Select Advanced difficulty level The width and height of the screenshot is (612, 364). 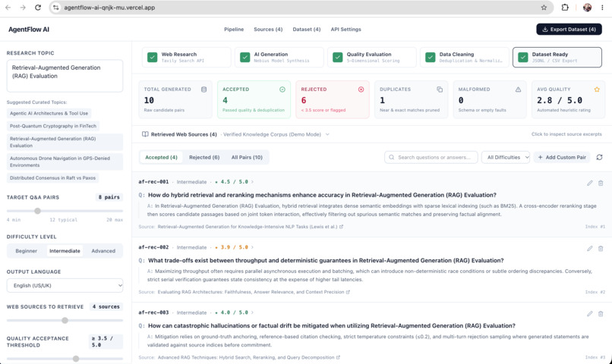click(x=103, y=251)
